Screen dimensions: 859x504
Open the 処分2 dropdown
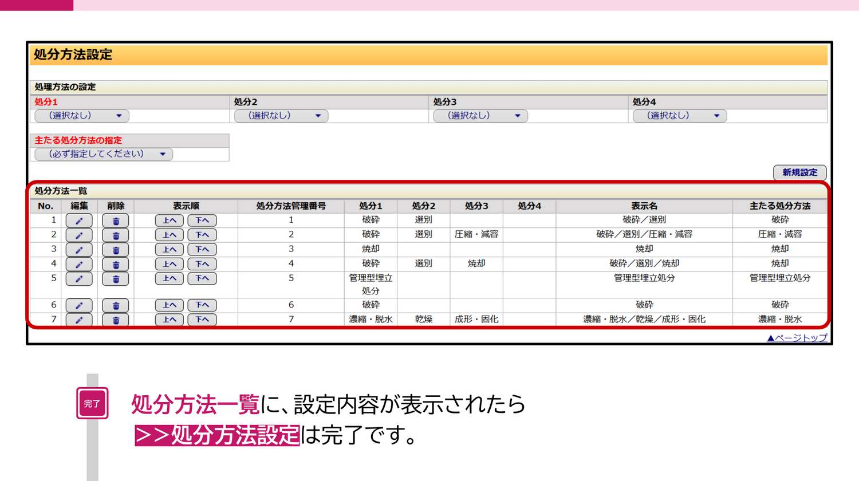point(281,116)
